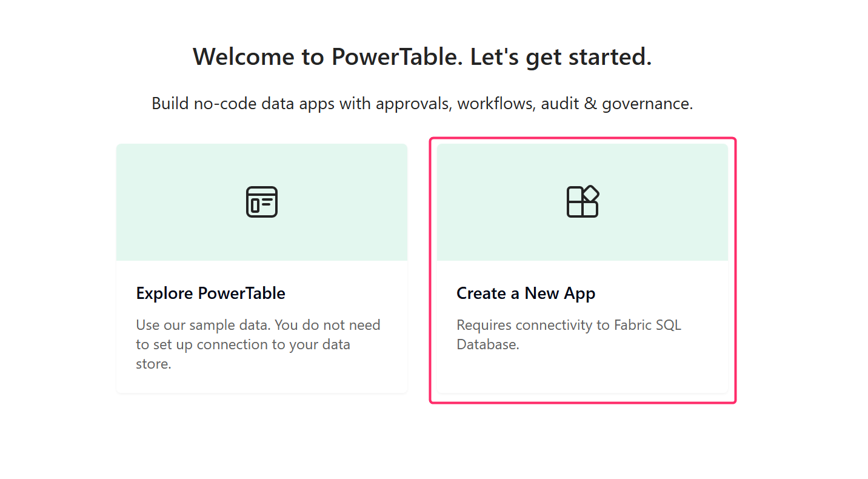Click the Welcome to PowerTable heading
Screen dimensions: 868x479
422,57
